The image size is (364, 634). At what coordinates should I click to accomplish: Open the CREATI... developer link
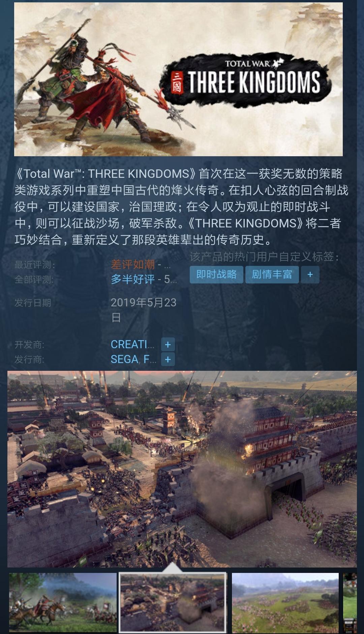click(132, 344)
